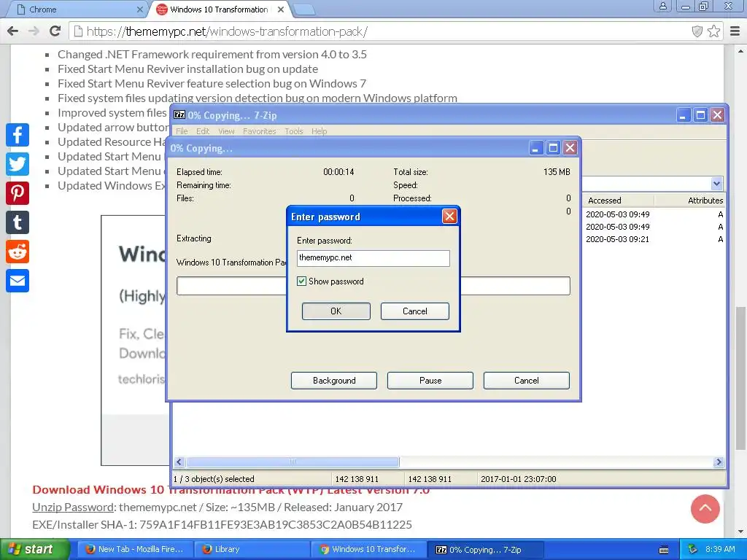Open 7-Zip Edit menu
The image size is (747, 560).
click(x=203, y=131)
